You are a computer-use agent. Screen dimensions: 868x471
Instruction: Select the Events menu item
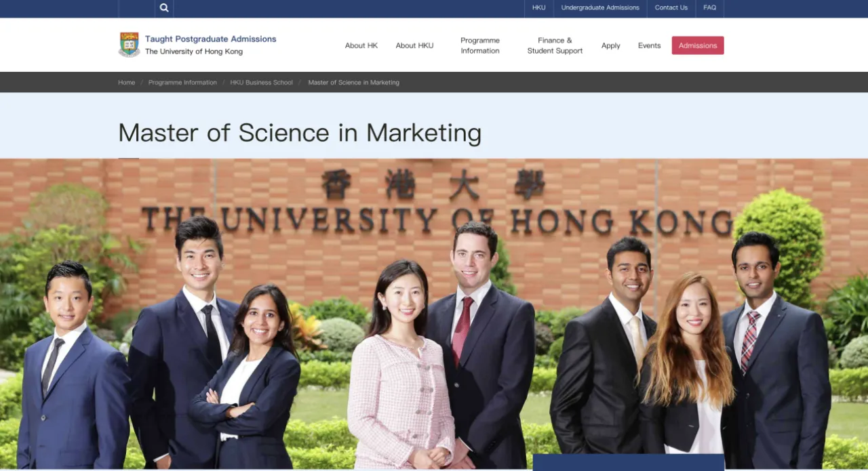[649, 45]
